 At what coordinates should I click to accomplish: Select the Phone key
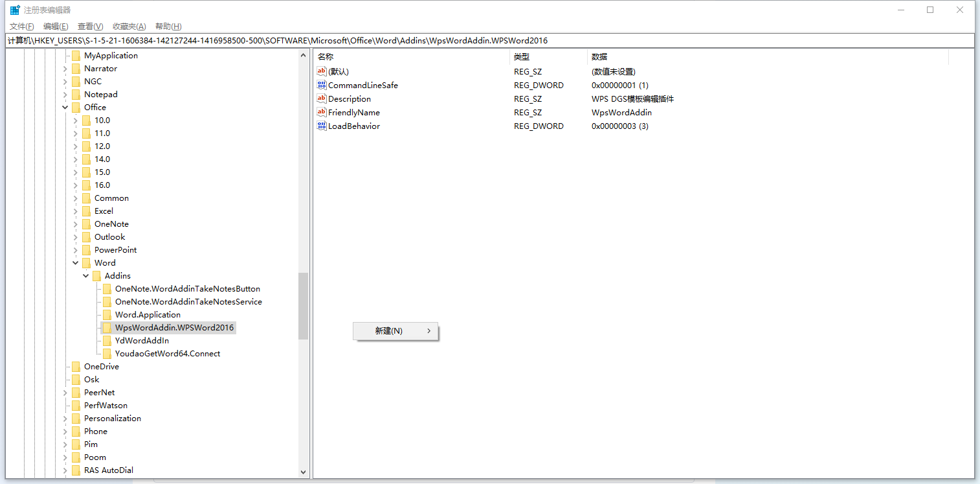pos(96,432)
